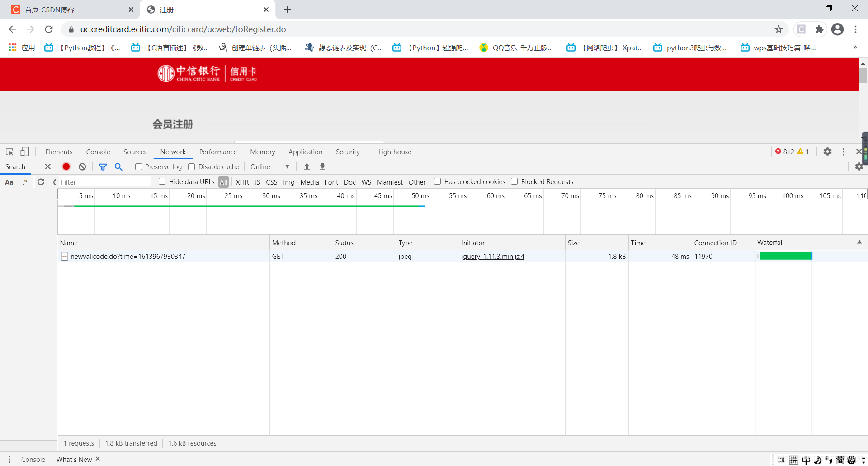Sort by the Status column header

click(364, 243)
